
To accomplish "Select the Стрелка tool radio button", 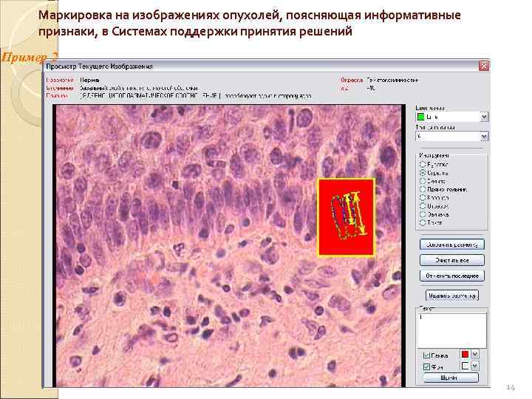I will coord(423,173).
